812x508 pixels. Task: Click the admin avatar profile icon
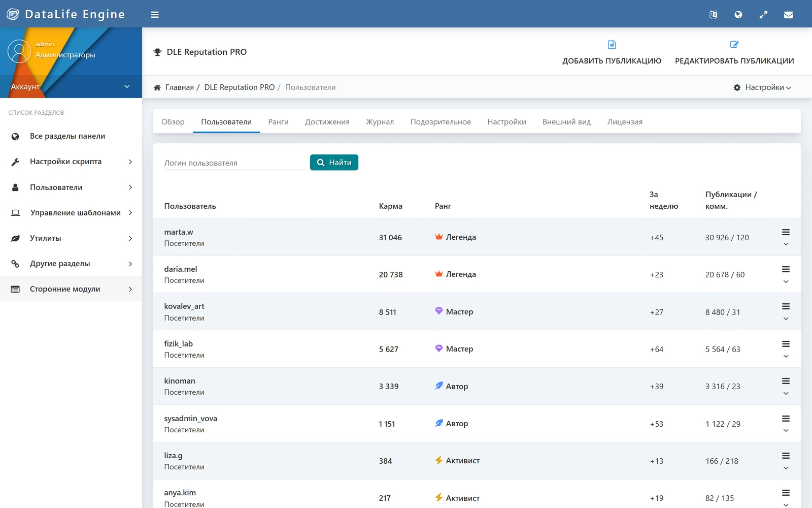(19, 51)
